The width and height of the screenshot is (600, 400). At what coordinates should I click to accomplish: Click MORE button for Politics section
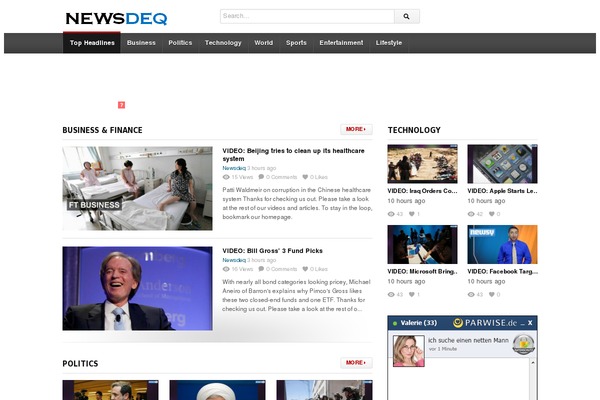point(356,362)
